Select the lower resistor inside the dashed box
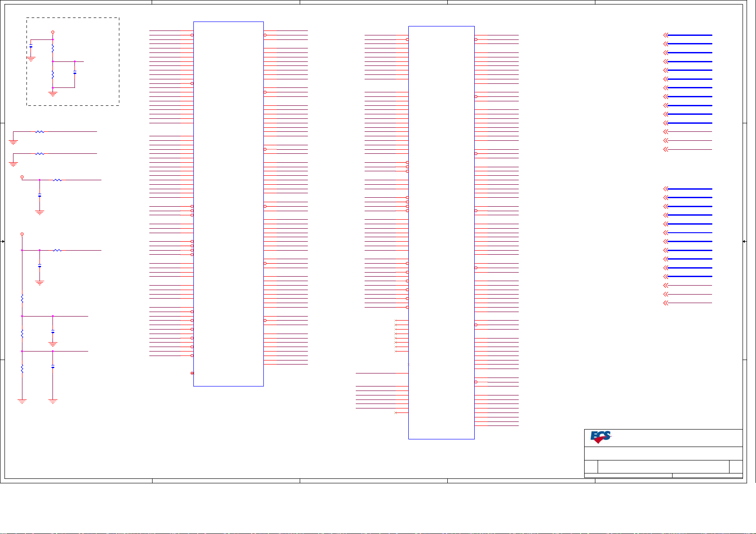This screenshot has height=534, width=756. pyautogui.click(x=53, y=74)
